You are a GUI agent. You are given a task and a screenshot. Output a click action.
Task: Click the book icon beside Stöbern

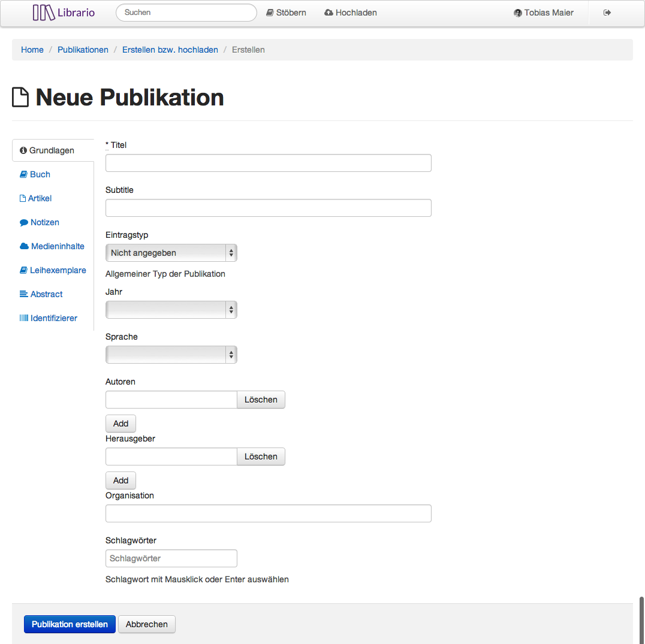coord(270,13)
